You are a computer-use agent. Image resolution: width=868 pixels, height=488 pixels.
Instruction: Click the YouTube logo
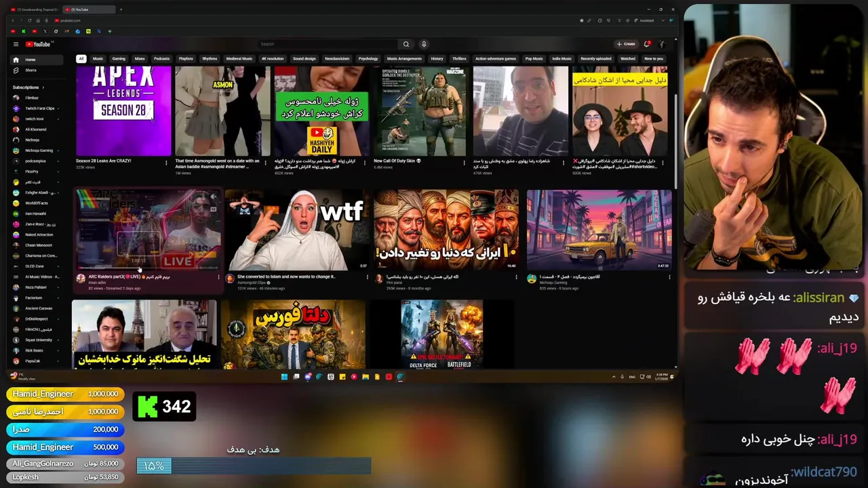39,44
